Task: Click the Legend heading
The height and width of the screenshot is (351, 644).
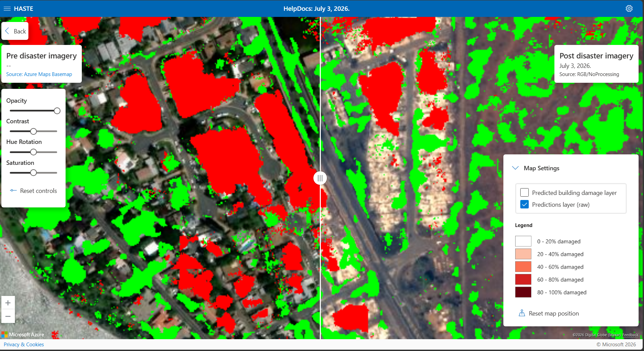Action: pos(524,225)
